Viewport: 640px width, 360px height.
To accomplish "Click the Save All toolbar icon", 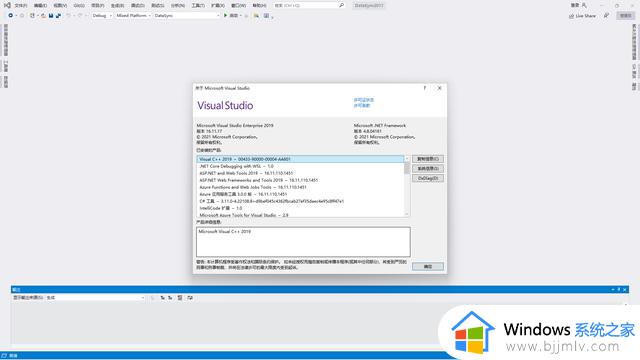I will coord(58,16).
